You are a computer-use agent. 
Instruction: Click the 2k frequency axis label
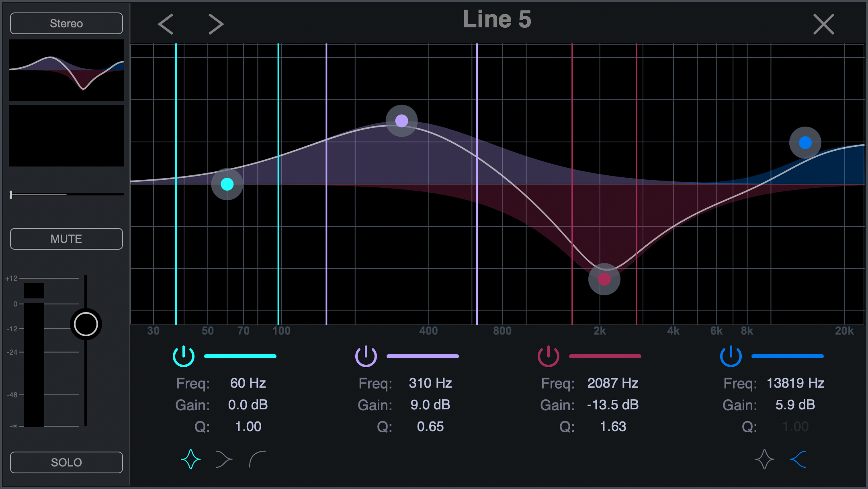(600, 331)
